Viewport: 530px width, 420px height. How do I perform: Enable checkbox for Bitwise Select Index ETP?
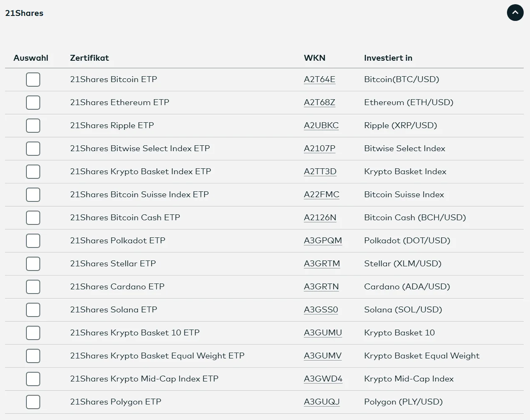pos(33,149)
